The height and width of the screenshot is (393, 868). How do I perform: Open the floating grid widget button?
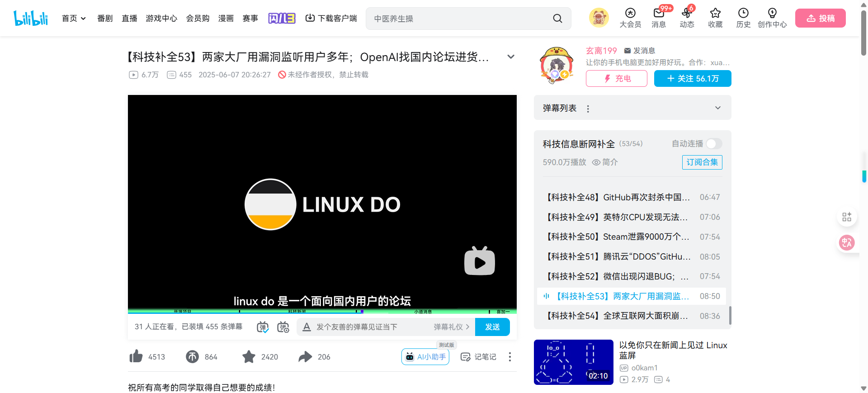(x=846, y=217)
